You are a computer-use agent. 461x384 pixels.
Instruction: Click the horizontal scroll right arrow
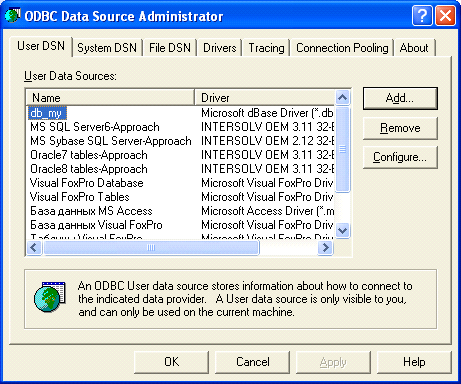click(325, 247)
